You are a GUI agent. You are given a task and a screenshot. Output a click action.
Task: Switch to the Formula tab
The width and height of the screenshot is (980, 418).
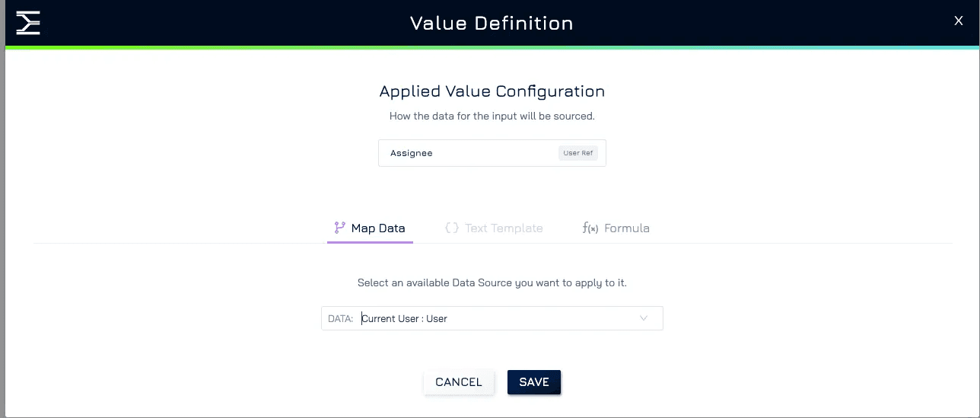(x=616, y=228)
